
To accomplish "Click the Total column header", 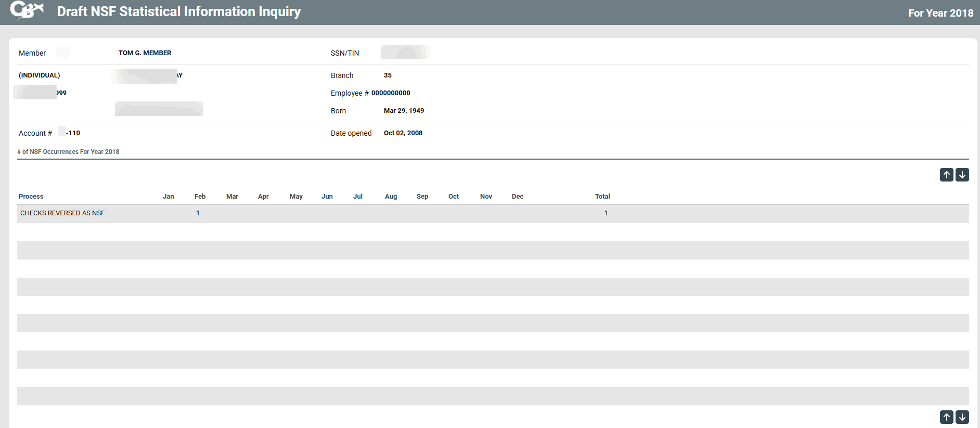I will [x=602, y=197].
